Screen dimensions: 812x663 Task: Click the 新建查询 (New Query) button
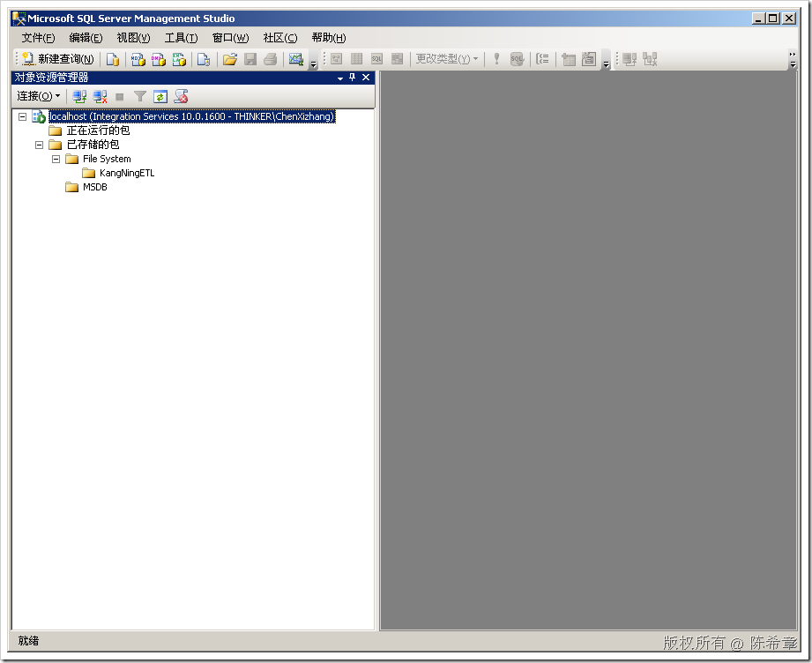58,59
